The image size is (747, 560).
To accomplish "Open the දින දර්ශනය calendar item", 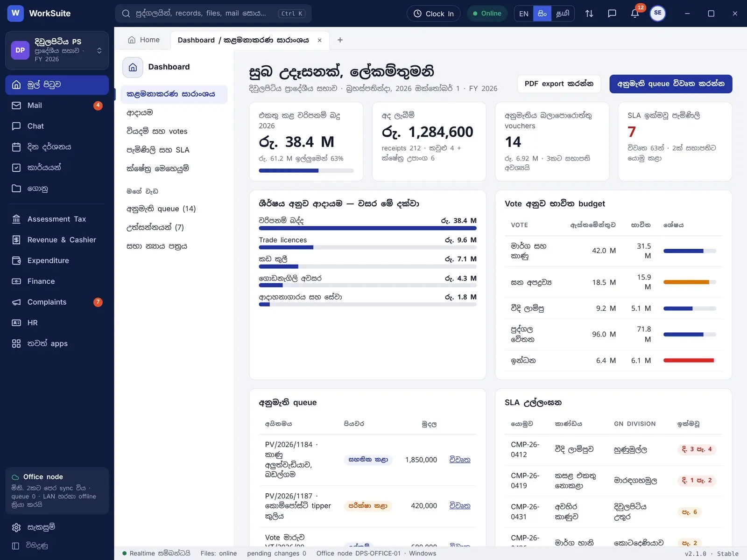I will coord(57,147).
